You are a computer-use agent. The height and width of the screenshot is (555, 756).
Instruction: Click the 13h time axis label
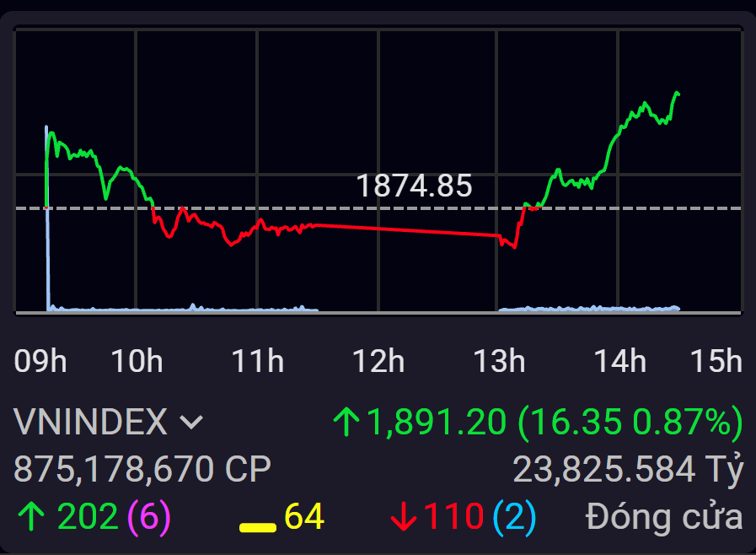pos(499,361)
